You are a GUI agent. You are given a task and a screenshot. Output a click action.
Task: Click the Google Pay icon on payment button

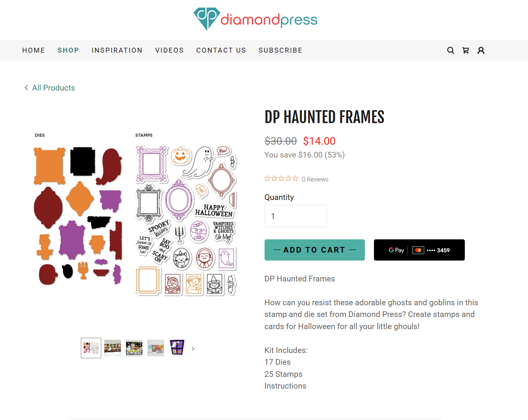coord(395,250)
